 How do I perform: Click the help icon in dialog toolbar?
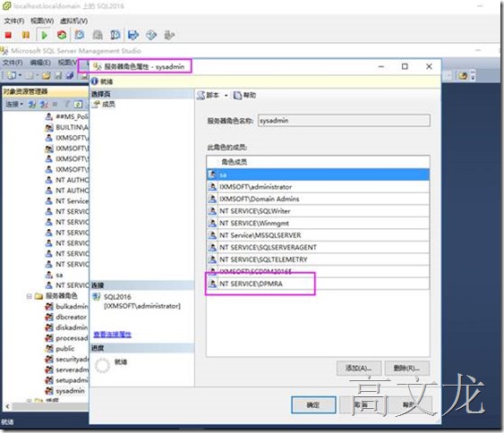pos(237,95)
